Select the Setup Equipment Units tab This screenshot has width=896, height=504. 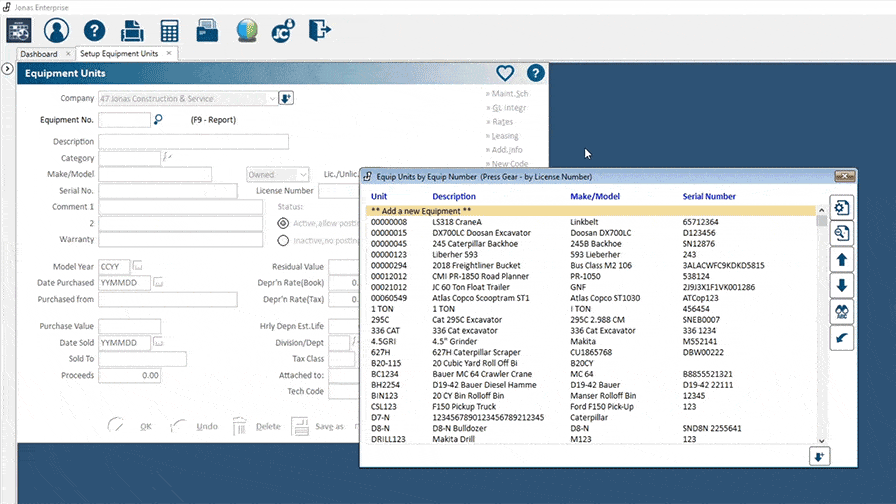click(119, 53)
